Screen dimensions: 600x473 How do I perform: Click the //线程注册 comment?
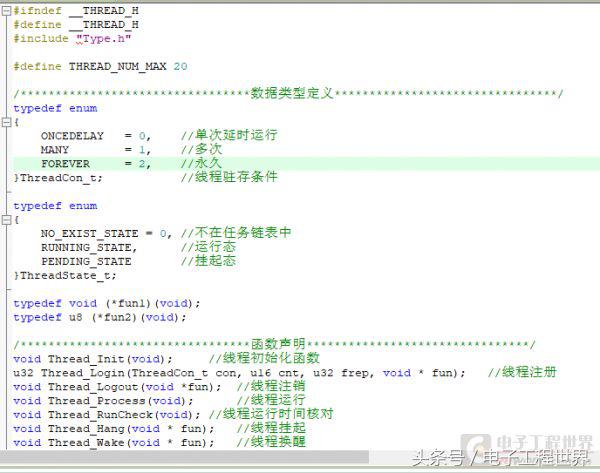[x=522, y=372]
